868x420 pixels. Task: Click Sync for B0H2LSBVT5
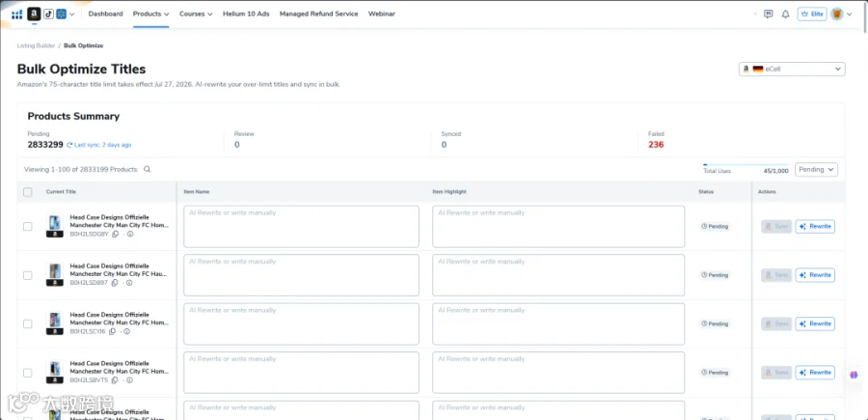tap(776, 373)
